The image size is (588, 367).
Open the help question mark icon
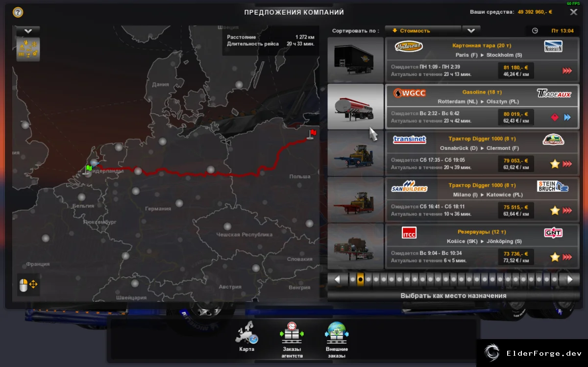tap(18, 12)
